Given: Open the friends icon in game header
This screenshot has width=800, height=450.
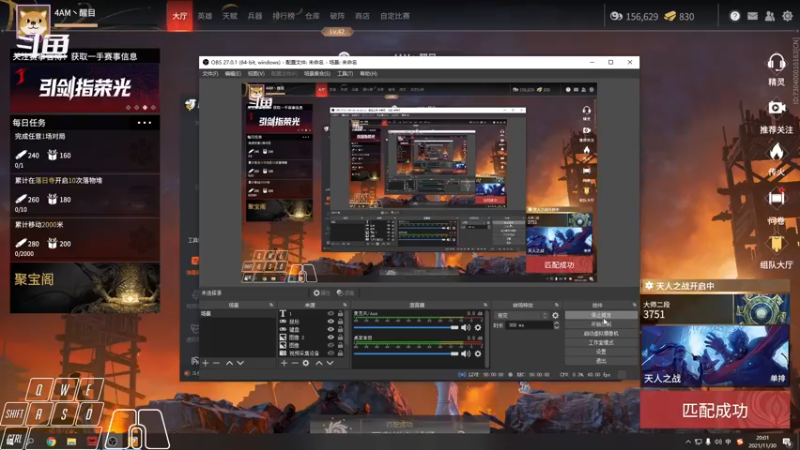Looking at the screenshot, I should pyautogui.click(x=770, y=16).
